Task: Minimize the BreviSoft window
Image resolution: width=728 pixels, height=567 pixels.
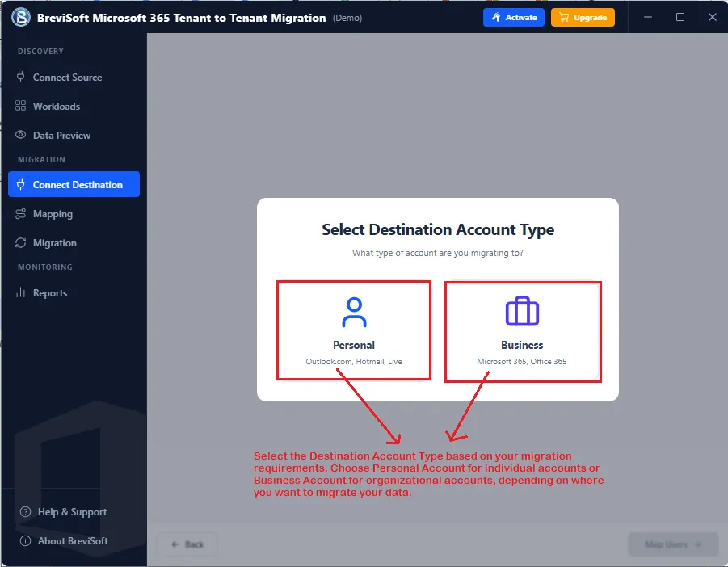Action: click(648, 17)
